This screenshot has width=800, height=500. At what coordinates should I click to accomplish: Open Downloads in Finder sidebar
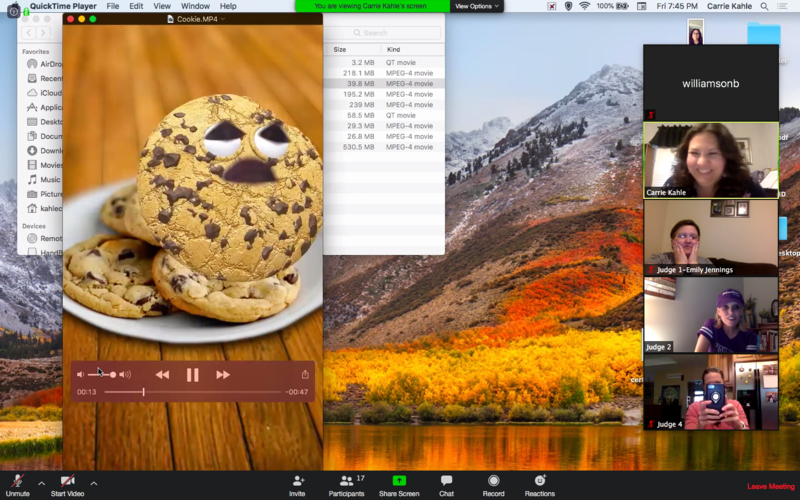tap(44, 151)
